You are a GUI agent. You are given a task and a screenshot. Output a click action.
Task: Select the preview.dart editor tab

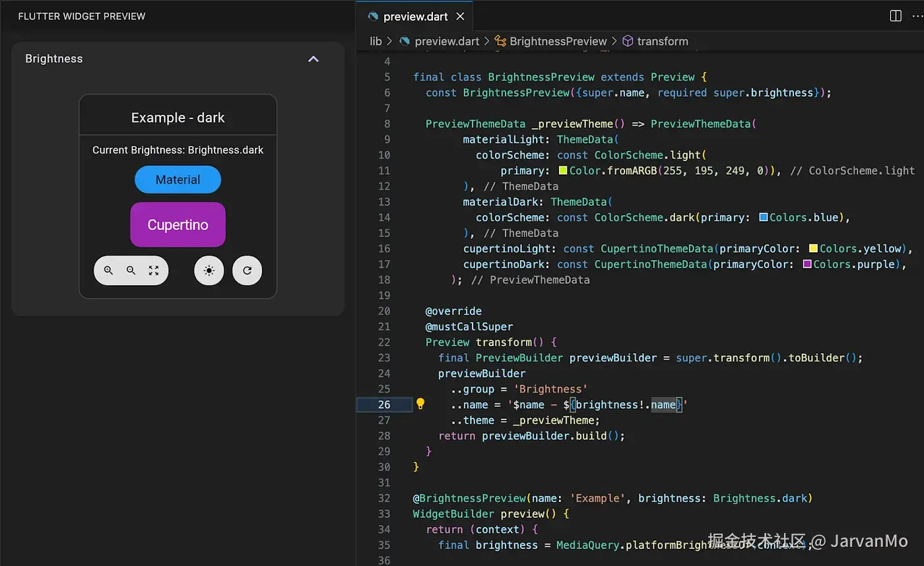pyautogui.click(x=416, y=17)
